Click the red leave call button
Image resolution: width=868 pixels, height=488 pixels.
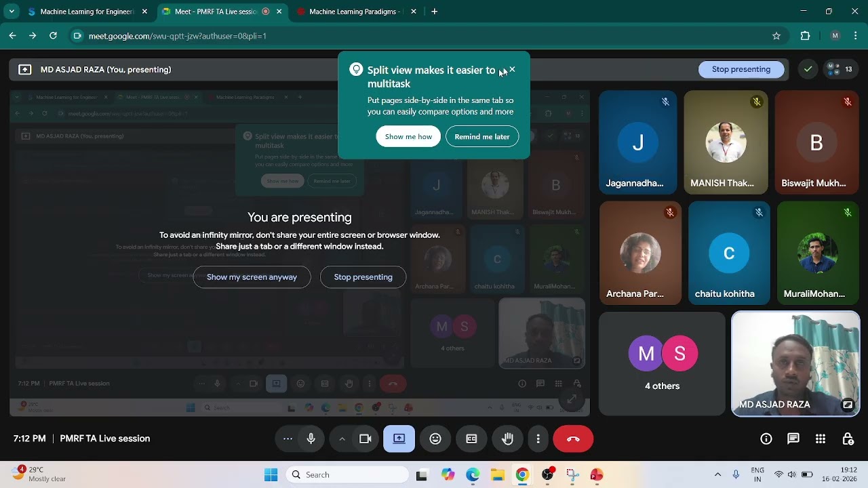coord(573,439)
